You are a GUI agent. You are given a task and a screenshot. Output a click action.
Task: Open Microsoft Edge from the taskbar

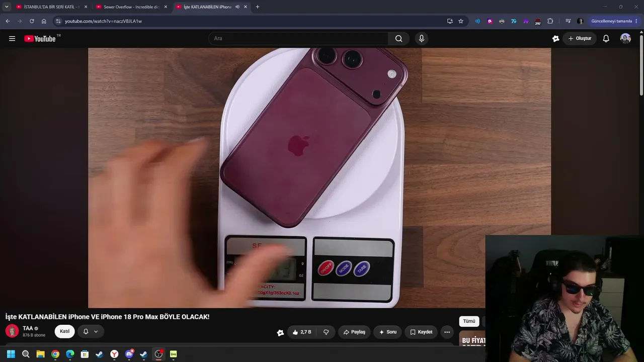point(70,354)
